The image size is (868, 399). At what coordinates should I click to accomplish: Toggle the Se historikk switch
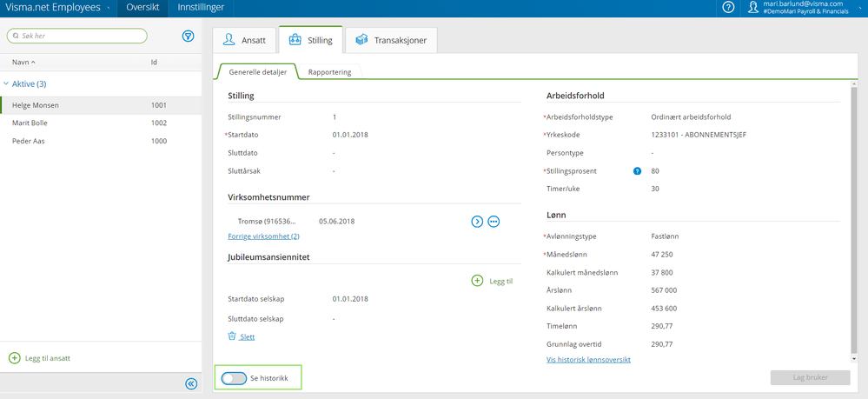234,378
